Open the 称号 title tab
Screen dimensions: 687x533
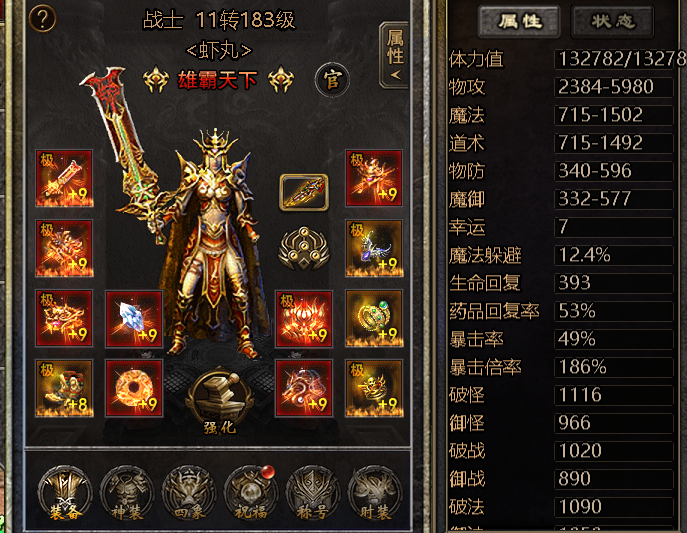(312, 494)
